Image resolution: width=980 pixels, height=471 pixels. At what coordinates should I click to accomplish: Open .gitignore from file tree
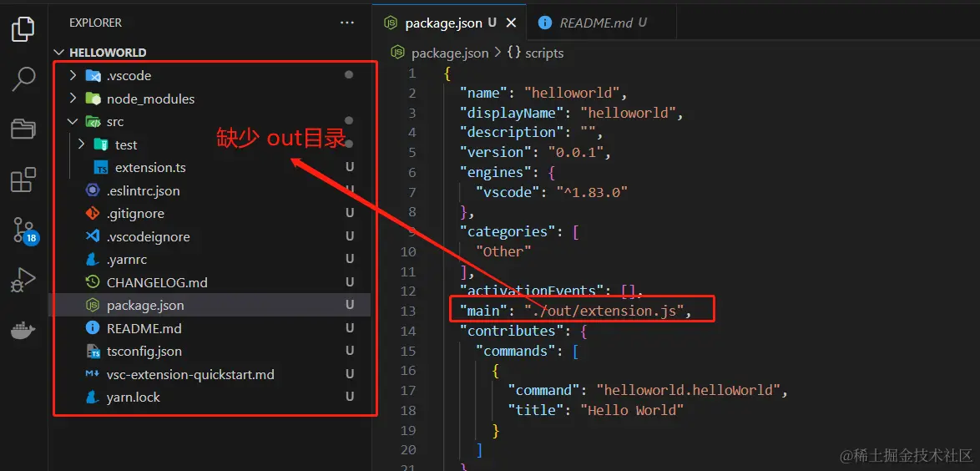(135, 213)
